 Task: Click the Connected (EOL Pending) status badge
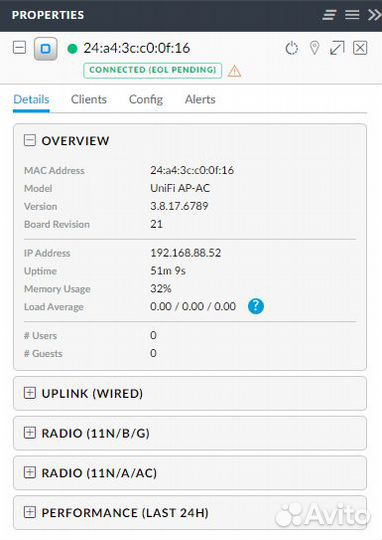click(152, 70)
